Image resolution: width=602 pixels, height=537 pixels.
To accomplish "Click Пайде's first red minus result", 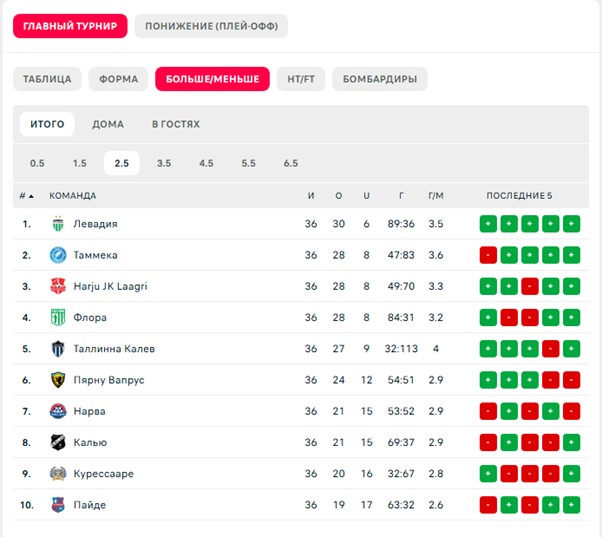I will (x=488, y=505).
